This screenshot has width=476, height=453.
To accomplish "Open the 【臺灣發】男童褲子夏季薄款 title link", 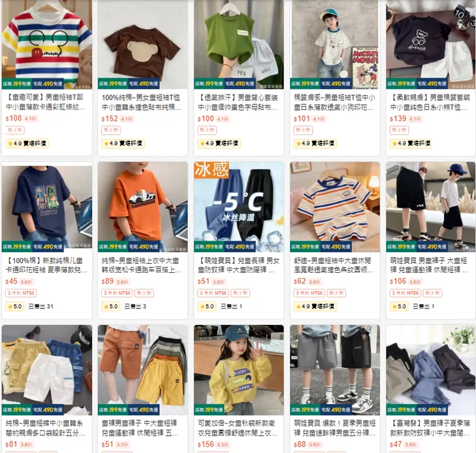I will click(430, 428).
